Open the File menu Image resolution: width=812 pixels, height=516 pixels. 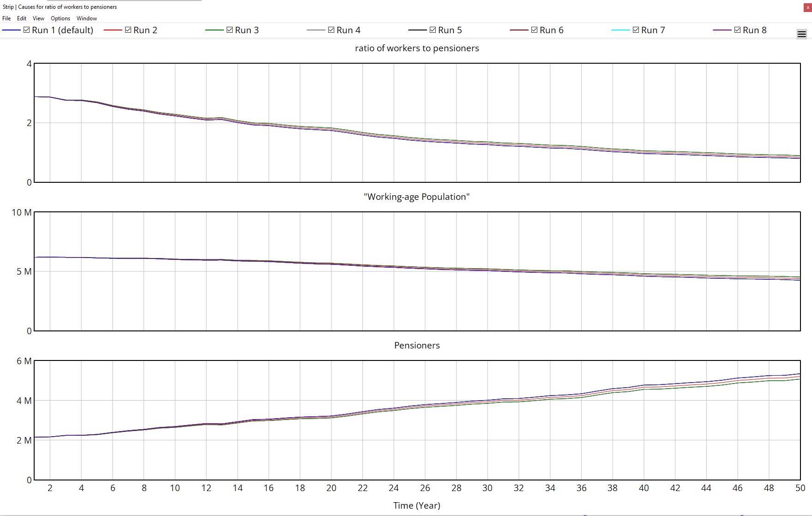tap(6, 18)
